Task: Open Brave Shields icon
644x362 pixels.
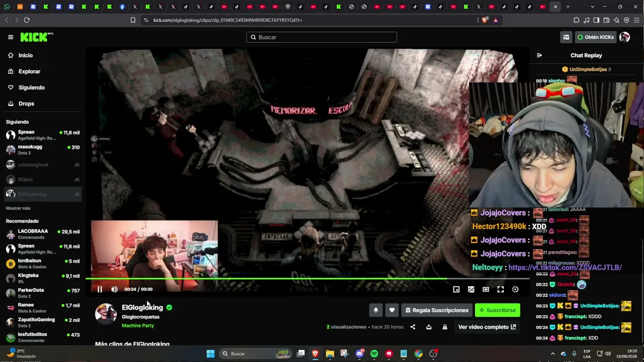Action: (x=485, y=20)
